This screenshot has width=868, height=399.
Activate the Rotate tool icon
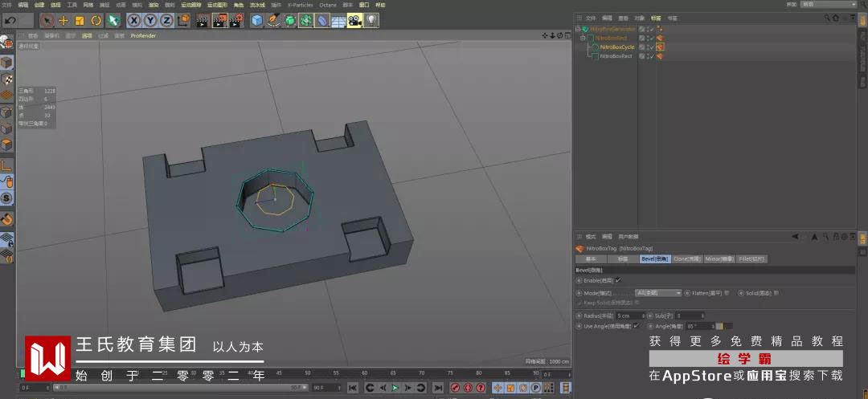[96, 21]
